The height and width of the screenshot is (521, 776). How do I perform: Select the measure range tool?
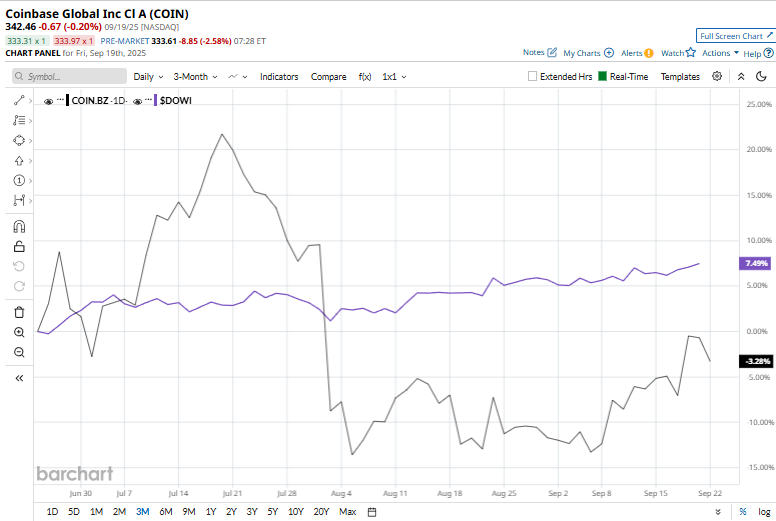[x=19, y=200]
